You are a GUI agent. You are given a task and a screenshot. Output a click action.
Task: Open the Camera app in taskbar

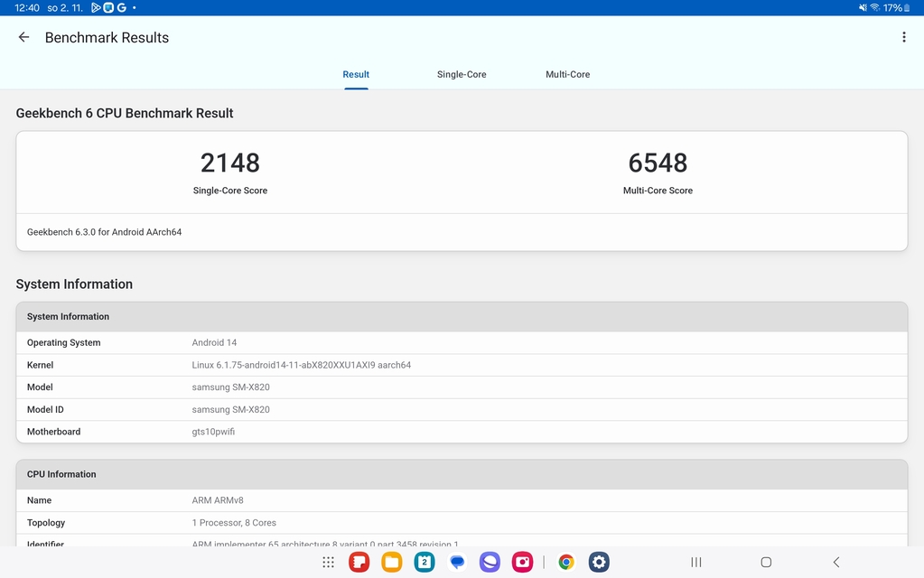(522, 562)
